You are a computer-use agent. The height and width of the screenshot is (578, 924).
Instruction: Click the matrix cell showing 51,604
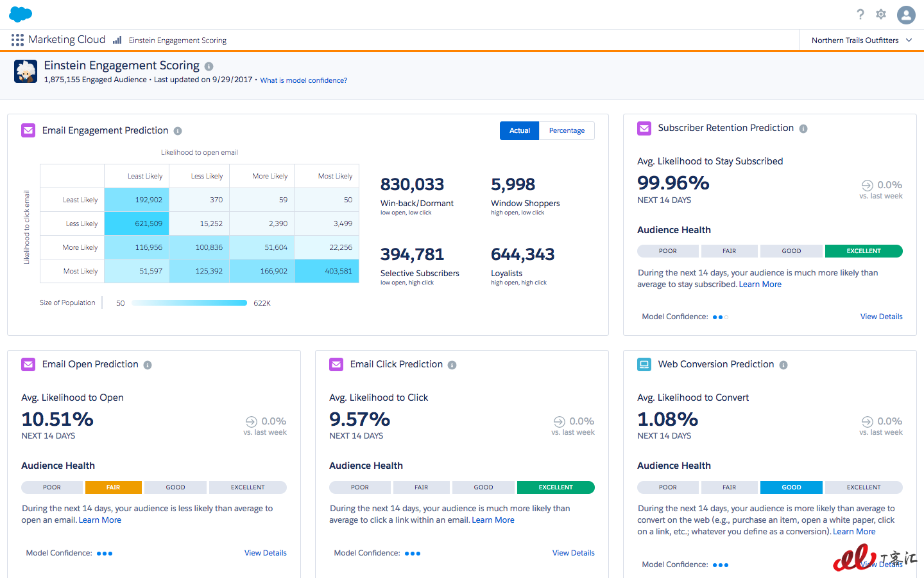(262, 247)
